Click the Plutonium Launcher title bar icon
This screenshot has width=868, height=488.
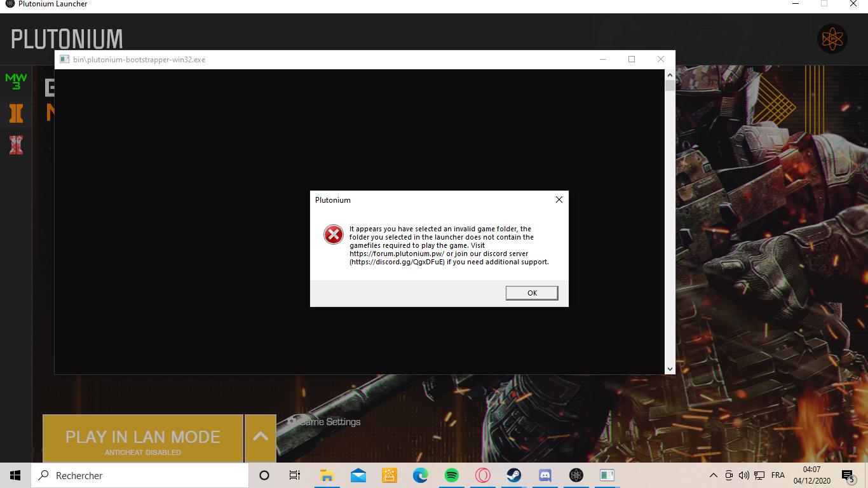point(10,4)
